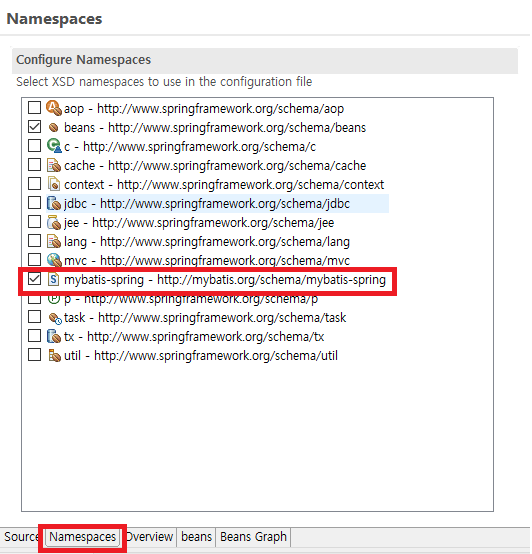Enable the context namespace checkbox

tap(34, 184)
